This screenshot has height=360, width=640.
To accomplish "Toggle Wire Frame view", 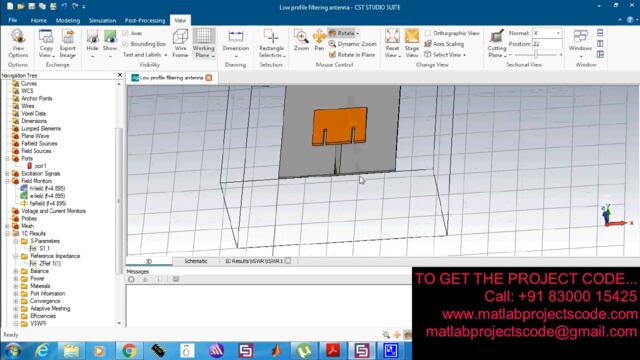I will pos(180,43).
